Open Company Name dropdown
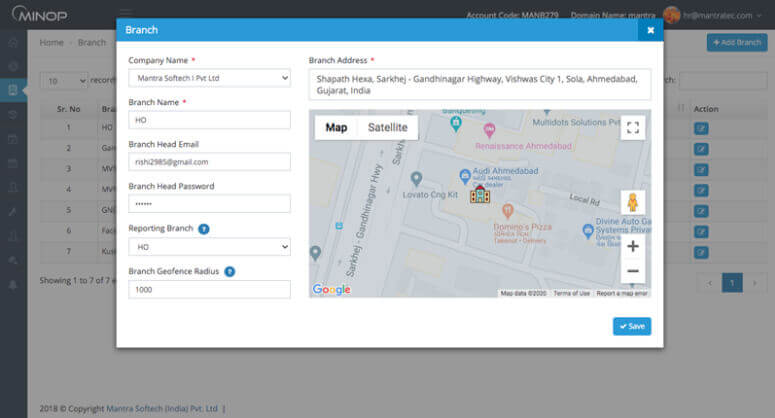 [209, 77]
